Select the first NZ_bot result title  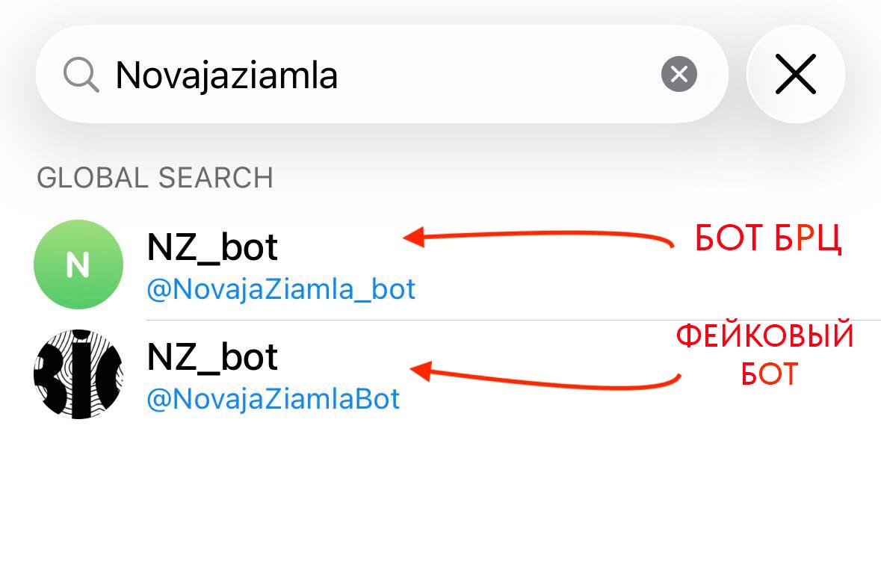[212, 247]
